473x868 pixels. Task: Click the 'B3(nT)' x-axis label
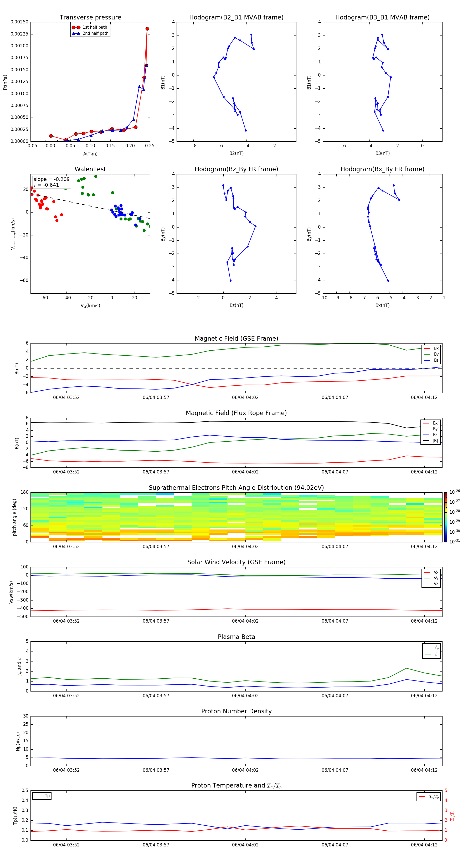[x=382, y=153]
